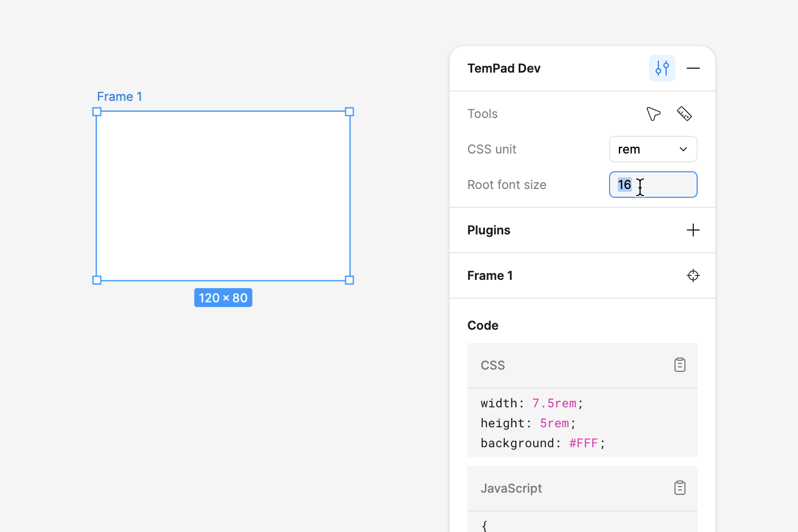This screenshot has height=532, width=798.
Task: Click the top-right frame resize handle
Action: [x=350, y=112]
